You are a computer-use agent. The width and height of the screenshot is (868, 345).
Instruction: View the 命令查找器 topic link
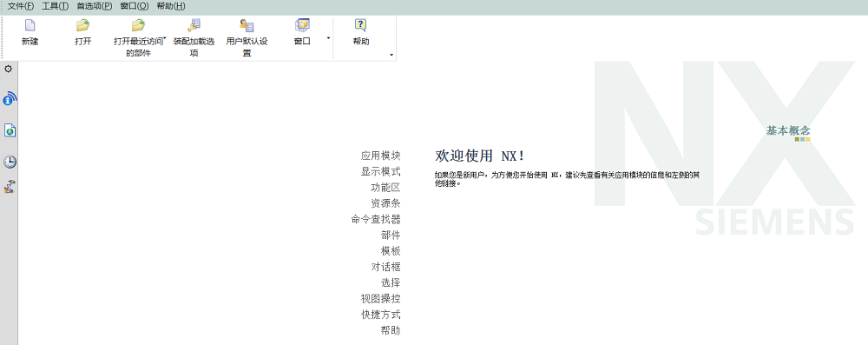pos(376,219)
